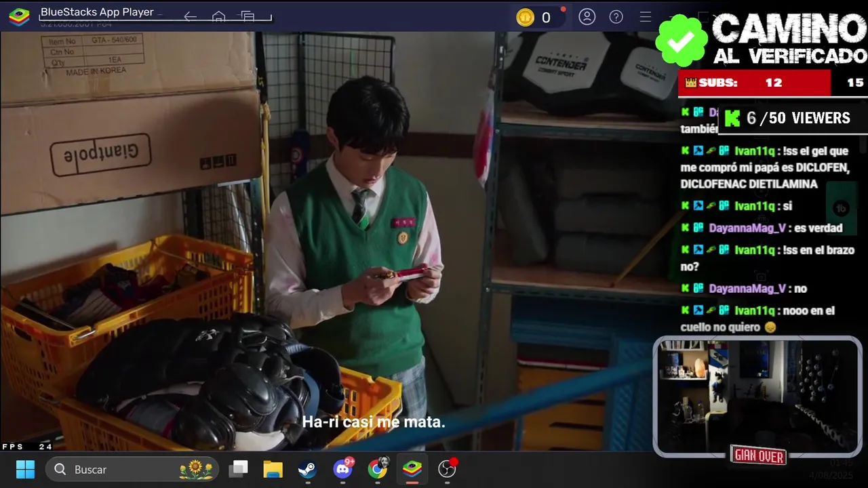The height and width of the screenshot is (488, 868).
Task: Open File Explorer from the taskbar
Action: (x=273, y=469)
